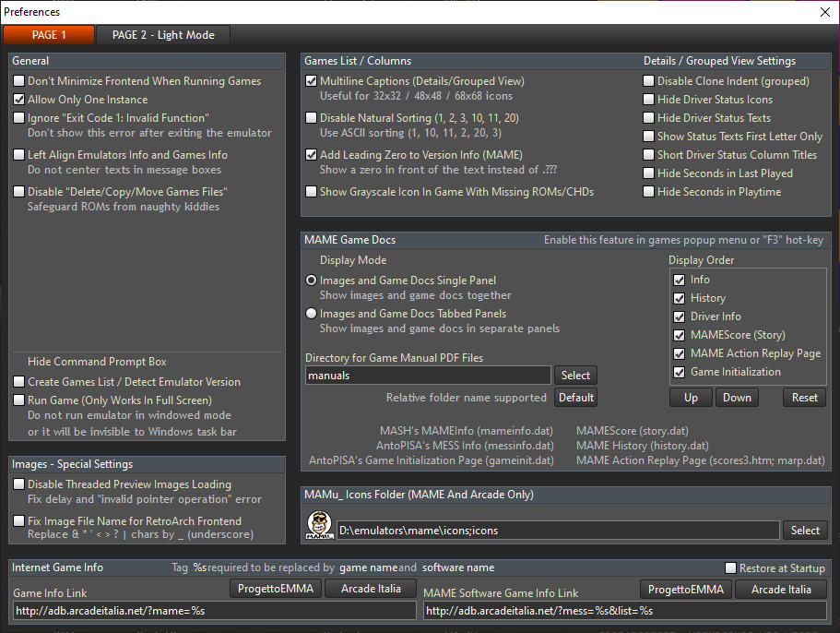Choose Images and Game Docs Single Panel
The height and width of the screenshot is (633, 840).
(x=312, y=281)
